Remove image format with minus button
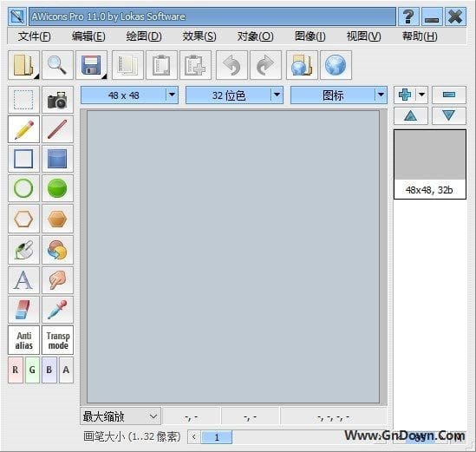The image size is (476, 452). tap(449, 95)
